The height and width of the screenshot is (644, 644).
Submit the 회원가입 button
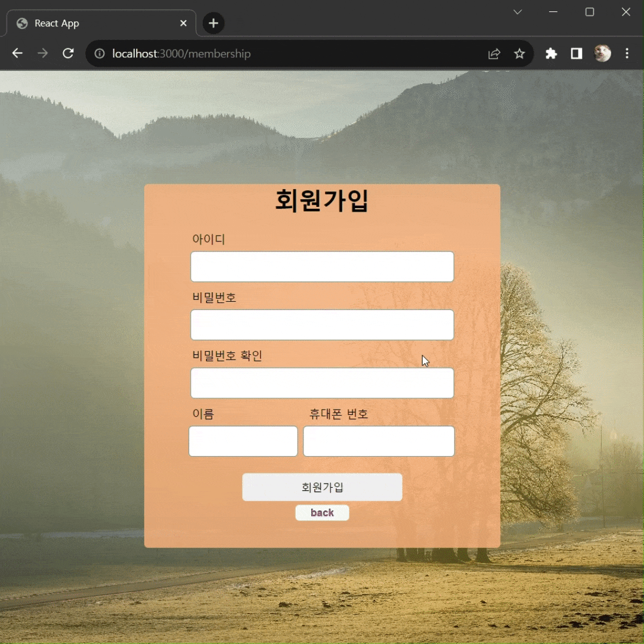pyautogui.click(x=322, y=487)
